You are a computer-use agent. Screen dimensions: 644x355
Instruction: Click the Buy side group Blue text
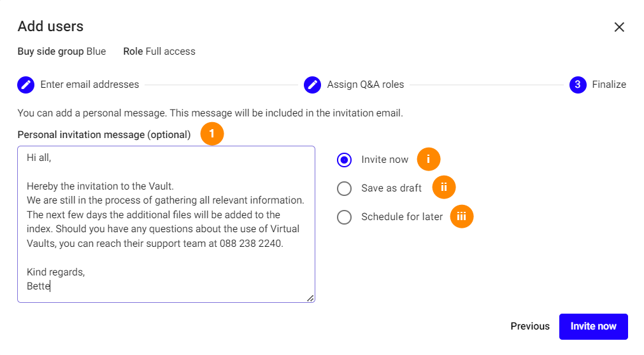[62, 52]
